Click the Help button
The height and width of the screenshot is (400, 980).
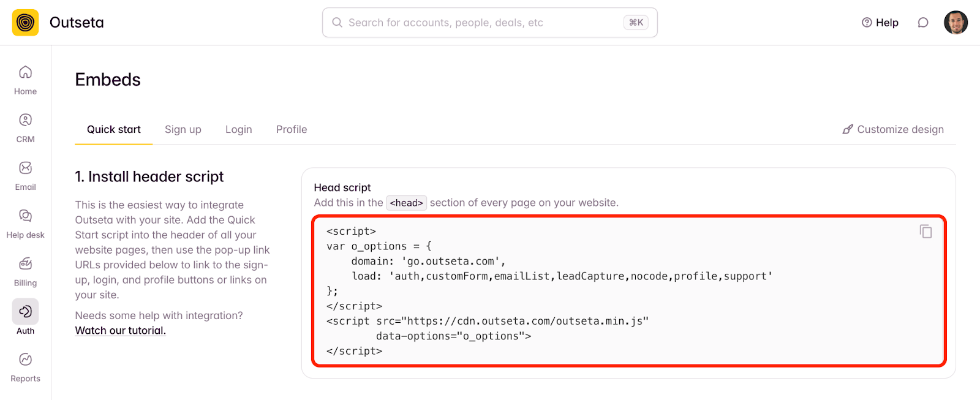[x=880, y=23]
